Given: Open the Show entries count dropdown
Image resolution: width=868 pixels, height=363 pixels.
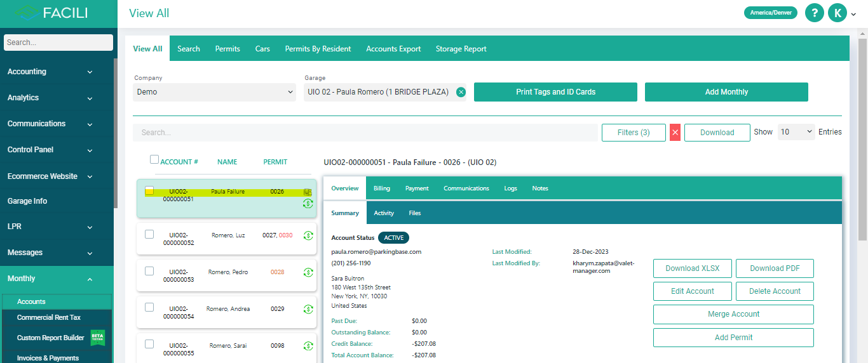Looking at the screenshot, I should pyautogui.click(x=796, y=132).
